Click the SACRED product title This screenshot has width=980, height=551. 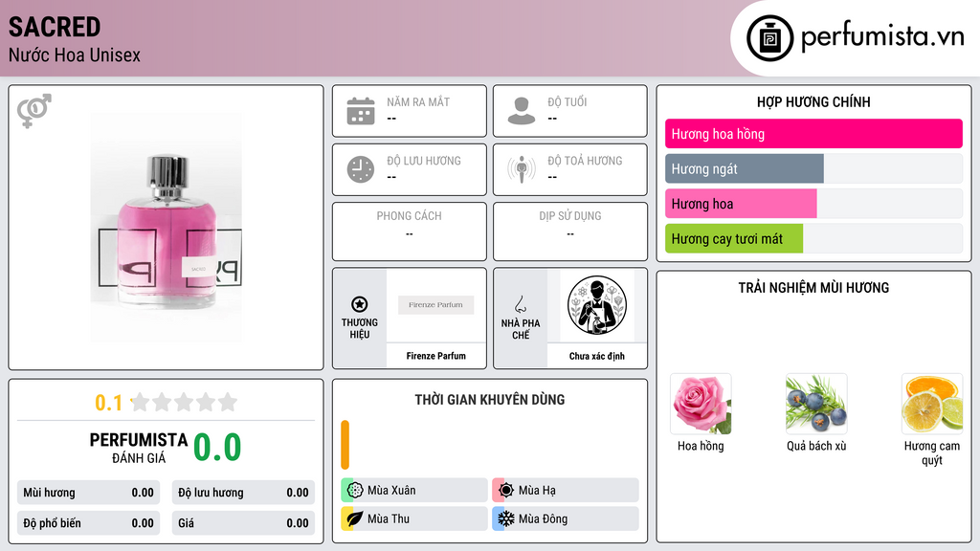(x=55, y=27)
